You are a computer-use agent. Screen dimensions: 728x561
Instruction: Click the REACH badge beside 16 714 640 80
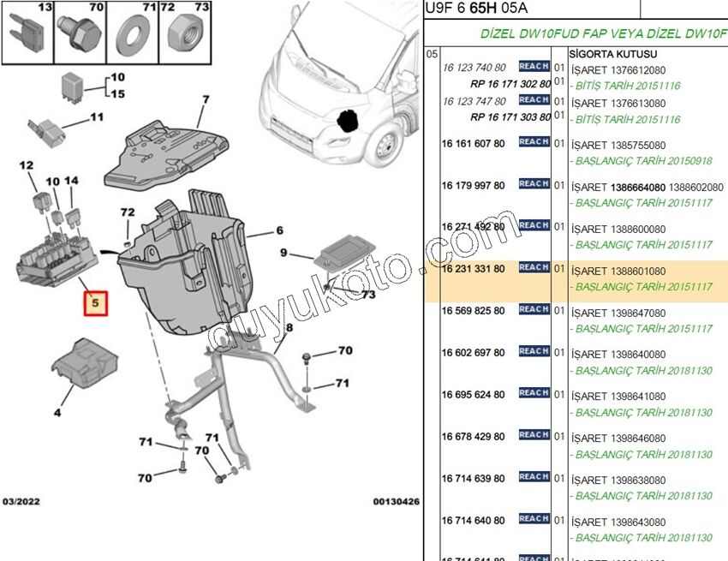[x=535, y=518]
